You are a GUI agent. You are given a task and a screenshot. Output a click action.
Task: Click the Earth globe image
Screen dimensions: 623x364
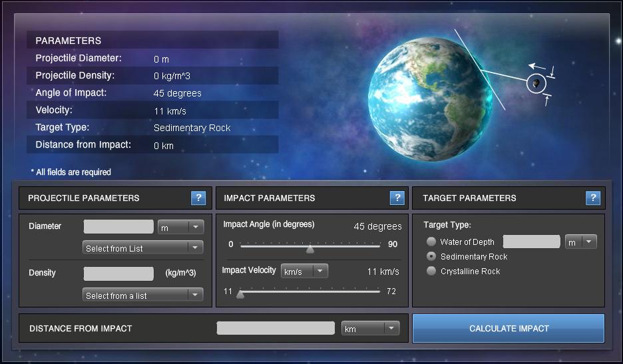pos(429,99)
